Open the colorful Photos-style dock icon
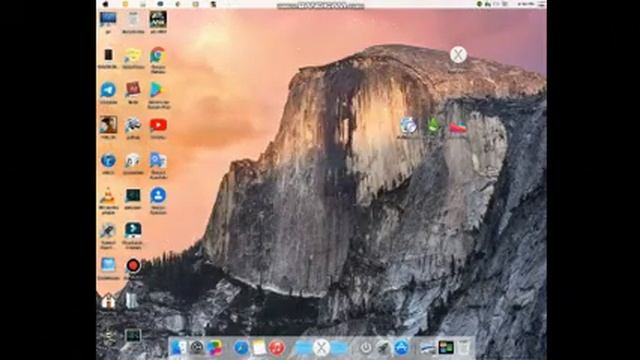Screen dimensions: 640x360 (x=214, y=348)
